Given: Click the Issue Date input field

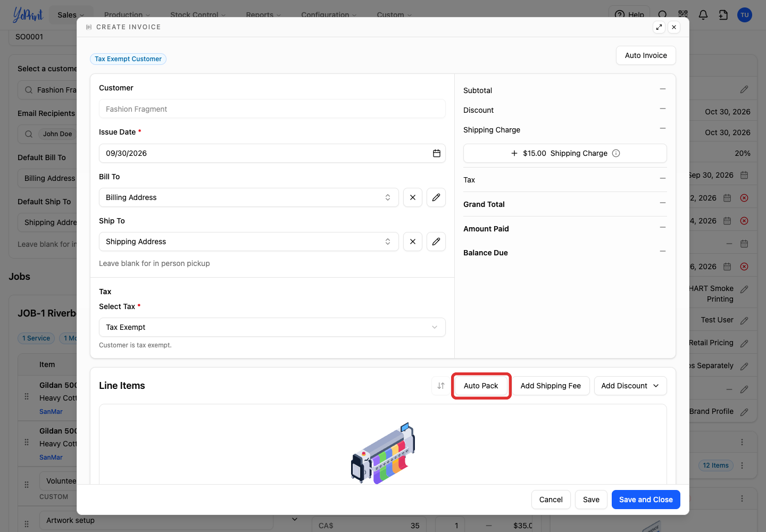Looking at the screenshot, I should pyautogui.click(x=272, y=153).
